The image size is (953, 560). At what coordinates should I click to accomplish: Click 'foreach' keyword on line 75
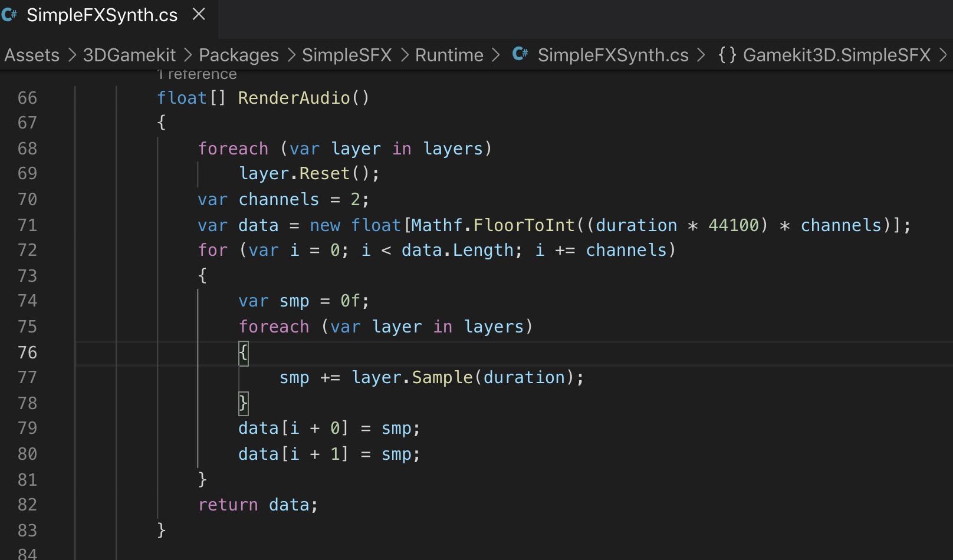tap(274, 326)
